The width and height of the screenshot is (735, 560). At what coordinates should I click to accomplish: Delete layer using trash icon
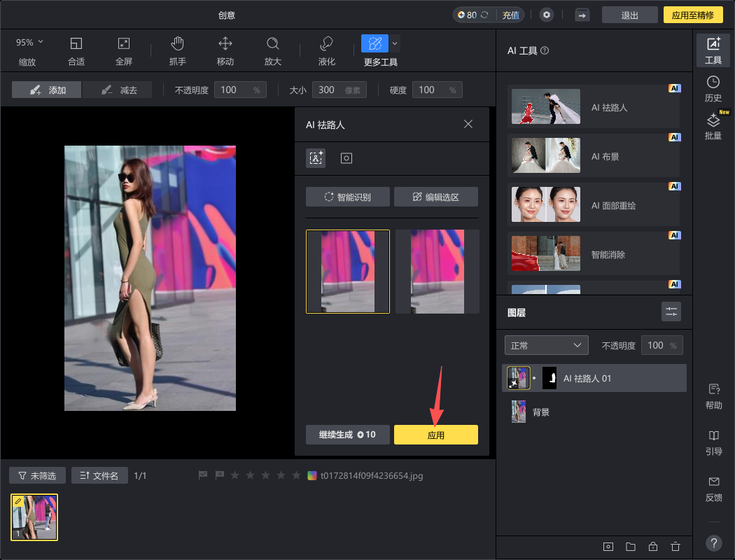(675, 547)
